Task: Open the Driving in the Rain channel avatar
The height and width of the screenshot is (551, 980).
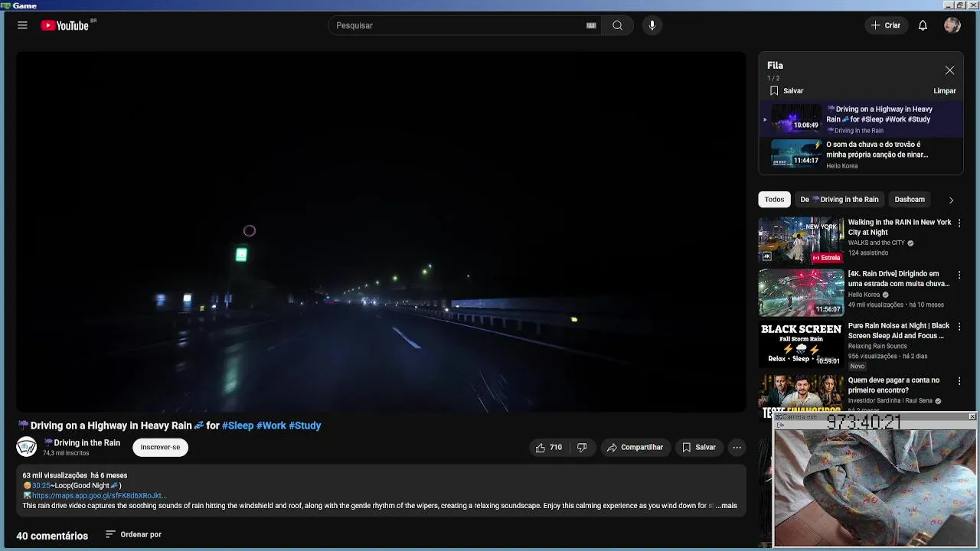Action: 27,447
